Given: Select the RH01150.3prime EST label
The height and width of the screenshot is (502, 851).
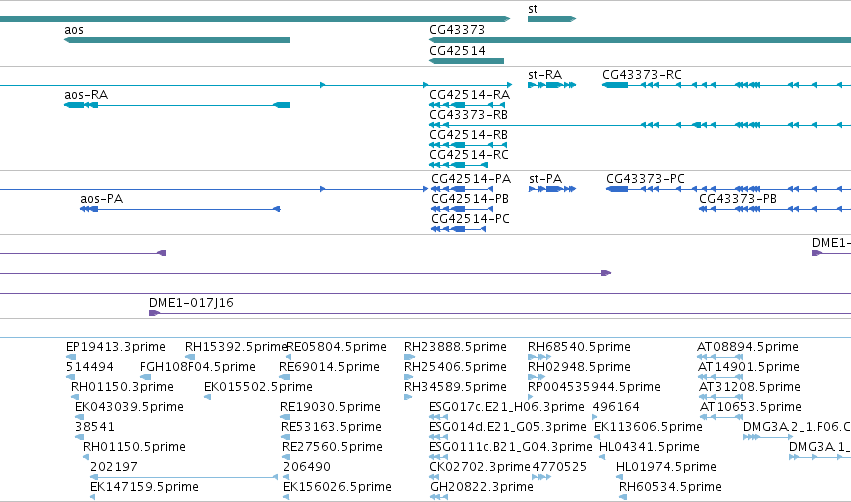Looking at the screenshot, I should tap(122, 387).
